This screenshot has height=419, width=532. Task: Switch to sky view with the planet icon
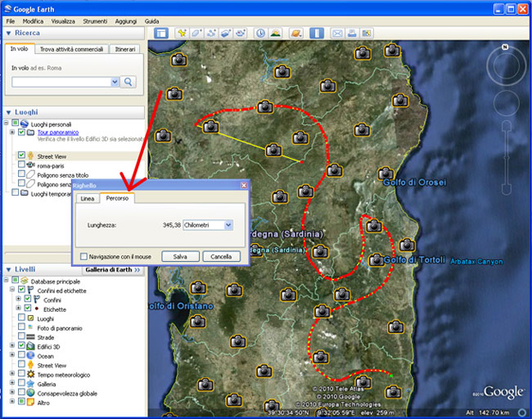coord(296,33)
